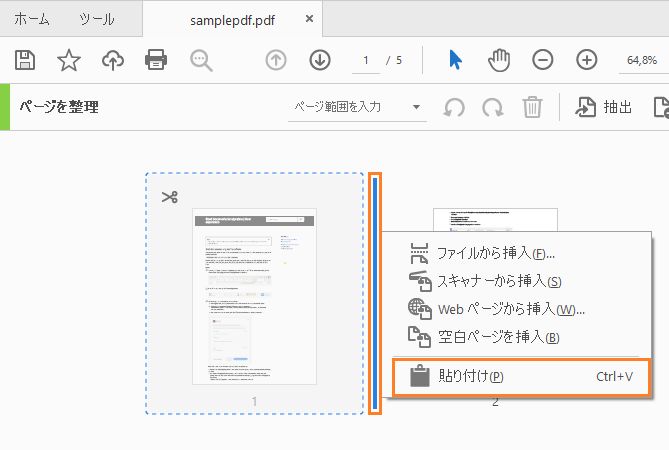Image resolution: width=669 pixels, height=450 pixels.
Task: Choose Web ページから挿入 menu entry
Action: tap(517, 309)
